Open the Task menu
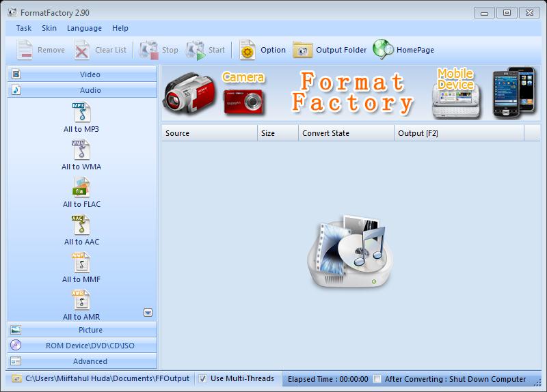The height and width of the screenshot is (392, 547). pos(24,28)
